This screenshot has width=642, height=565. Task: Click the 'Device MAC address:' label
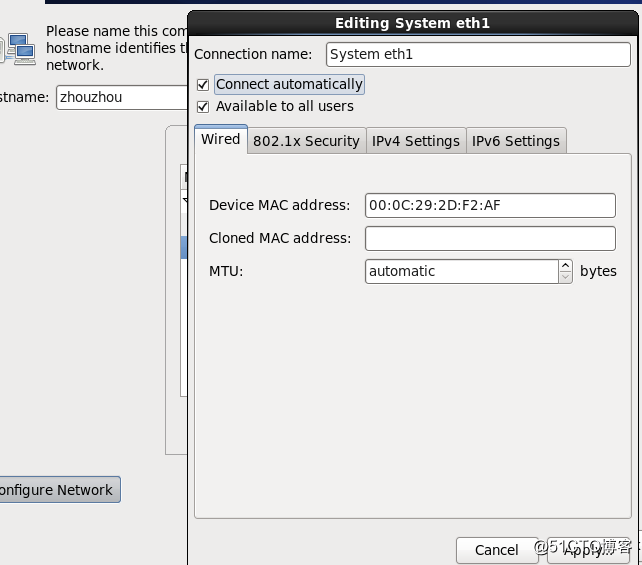280,205
